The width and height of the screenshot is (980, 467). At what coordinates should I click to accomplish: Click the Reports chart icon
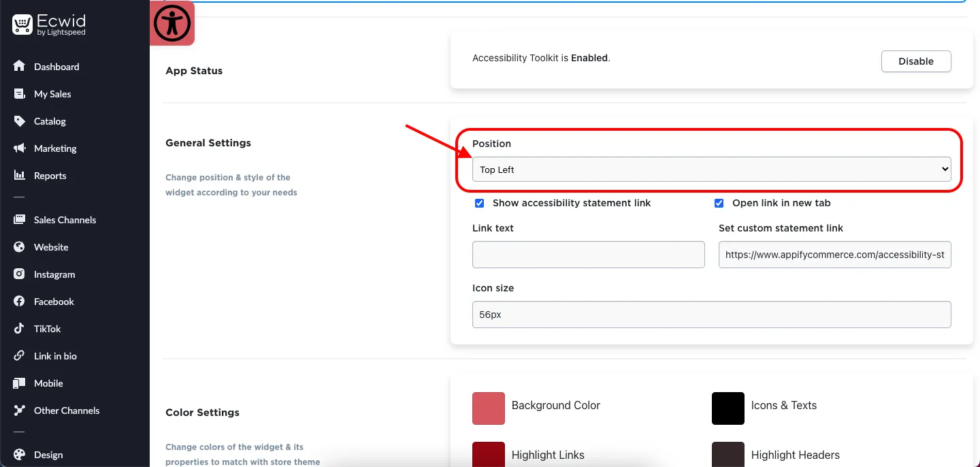coord(19,175)
